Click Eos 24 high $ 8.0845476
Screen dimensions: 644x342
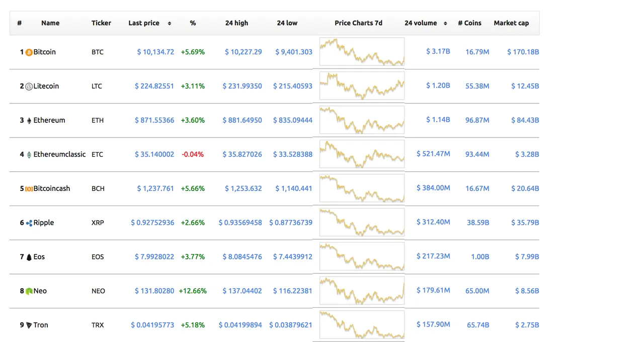pos(243,257)
